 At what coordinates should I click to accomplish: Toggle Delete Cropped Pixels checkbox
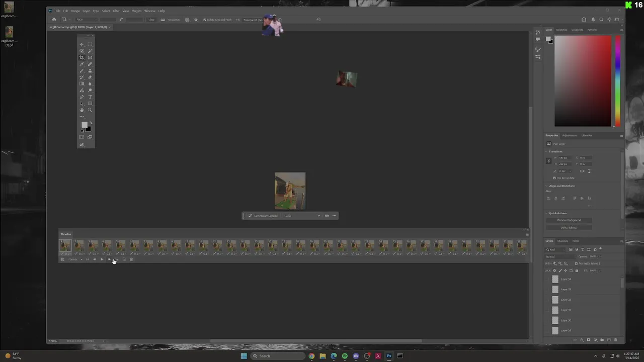[x=205, y=20]
